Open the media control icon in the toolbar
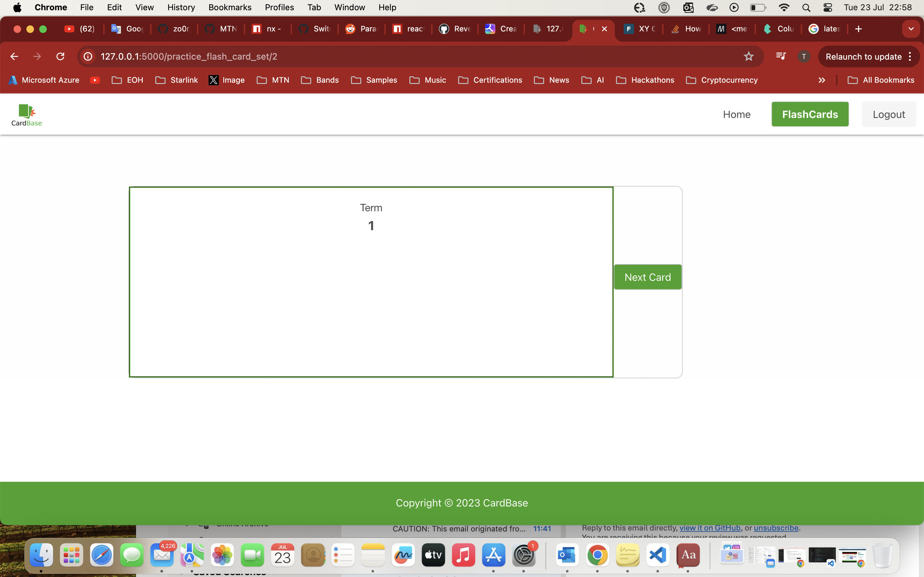This screenshot has height=577, width=924. pyautogui.click(x=781, y=56)
